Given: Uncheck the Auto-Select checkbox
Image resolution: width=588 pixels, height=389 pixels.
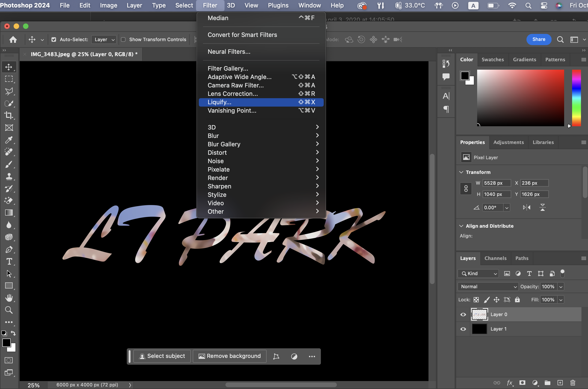Looking at the screenshot, I should [x=54, y=40].
